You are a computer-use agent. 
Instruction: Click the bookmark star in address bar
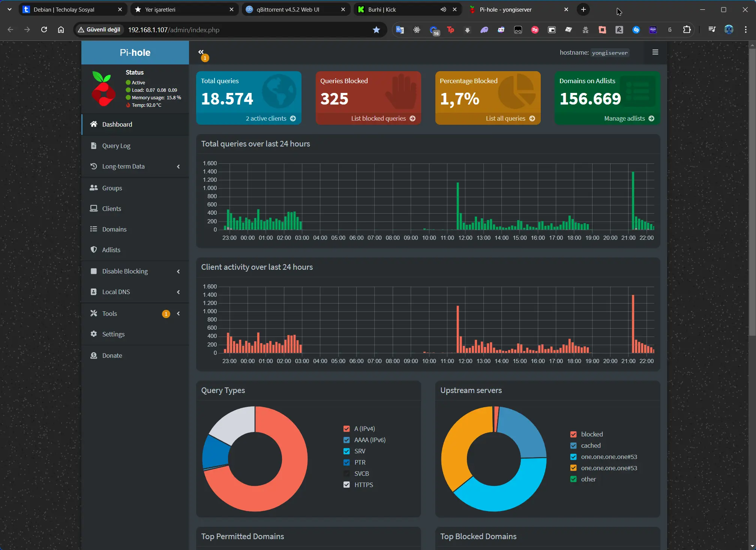376,30
